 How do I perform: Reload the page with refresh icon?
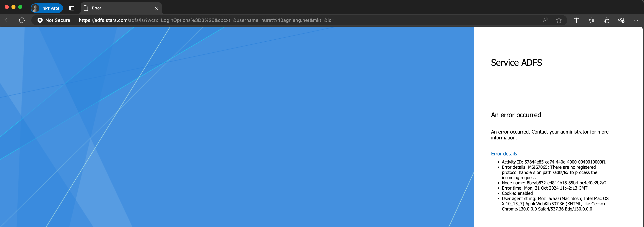point(22,20)
